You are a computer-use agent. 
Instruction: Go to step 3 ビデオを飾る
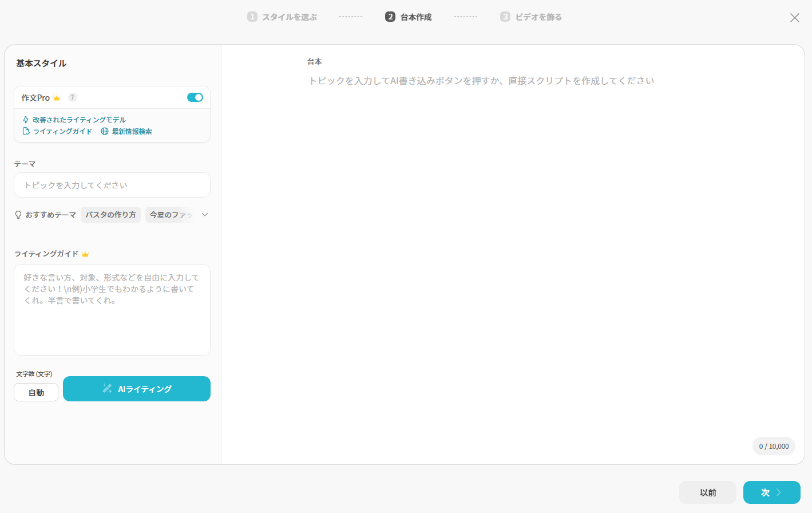pyautogui.click(x=531, y=17)
